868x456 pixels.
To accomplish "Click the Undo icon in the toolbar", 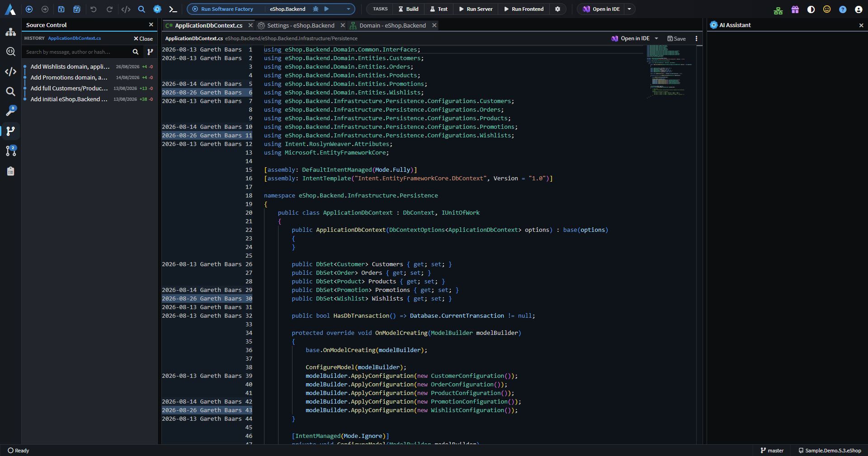I will (94, 9).
